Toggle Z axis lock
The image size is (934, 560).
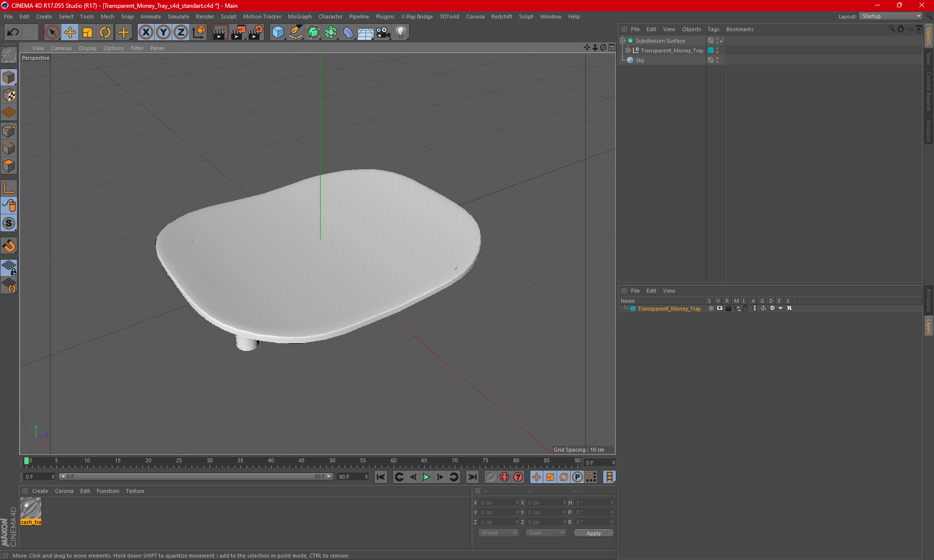[181, 32]
